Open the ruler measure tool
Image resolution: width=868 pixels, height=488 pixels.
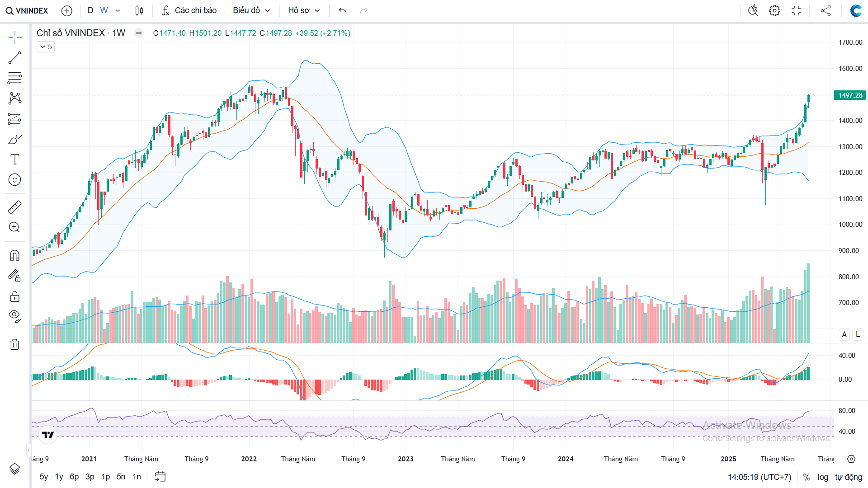[x=14, y=207]
